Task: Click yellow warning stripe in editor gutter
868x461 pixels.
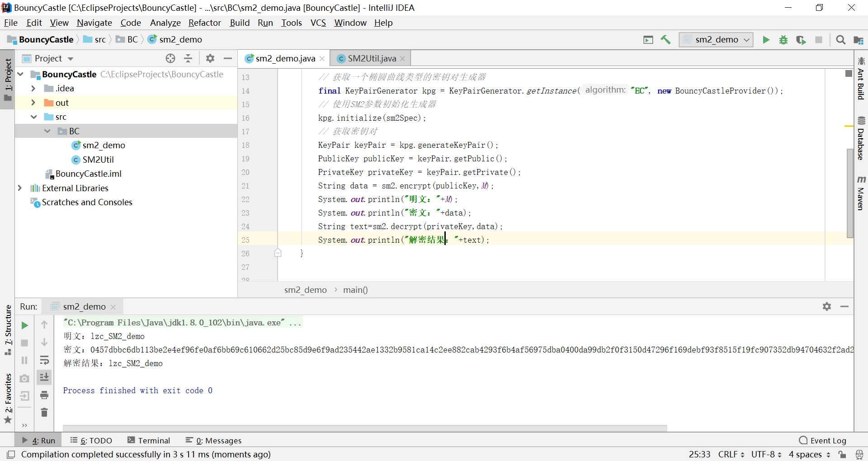Action: [849, 126]
